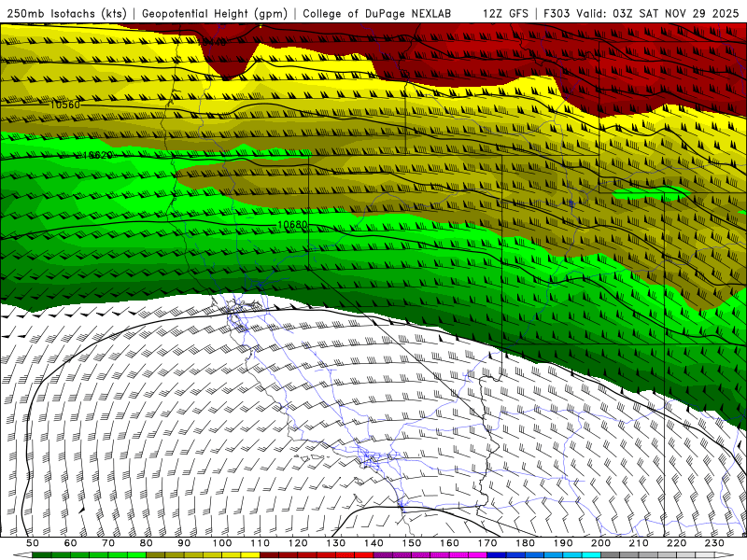Click the cyan swatch in the color bar
This screenshot has width=747, height=560.
[x=591, y=555]
